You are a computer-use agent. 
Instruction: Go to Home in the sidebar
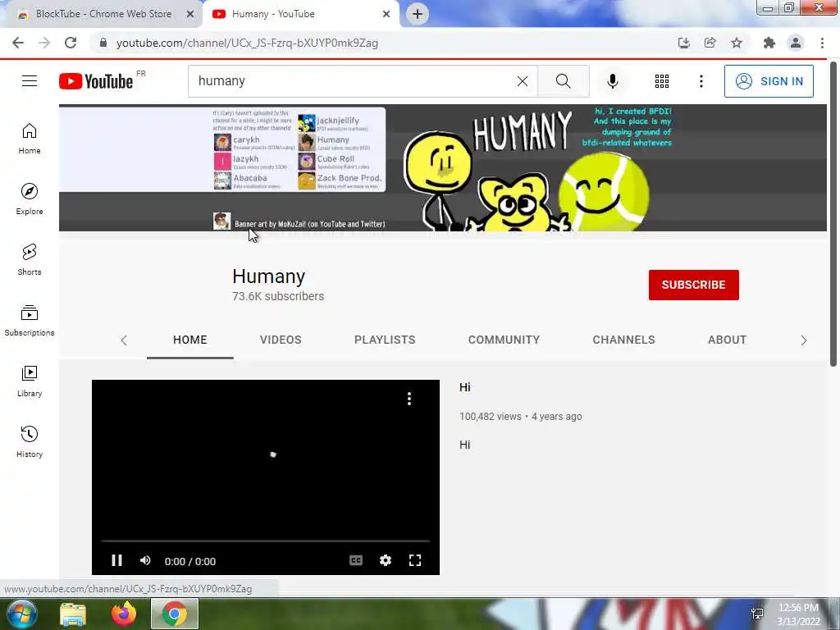pyautogui.click(x=30, y=139)
